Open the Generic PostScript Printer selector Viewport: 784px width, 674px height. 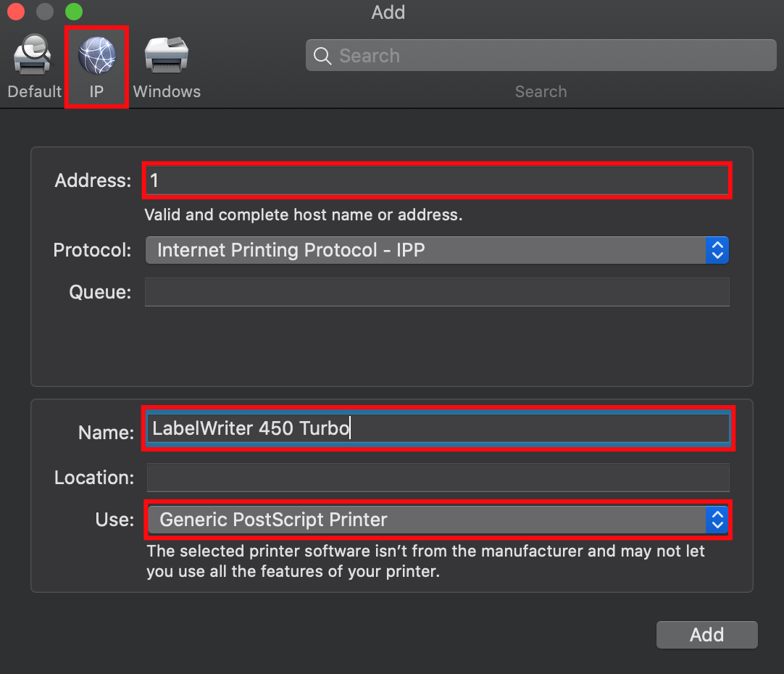click(x=435, y=520)
